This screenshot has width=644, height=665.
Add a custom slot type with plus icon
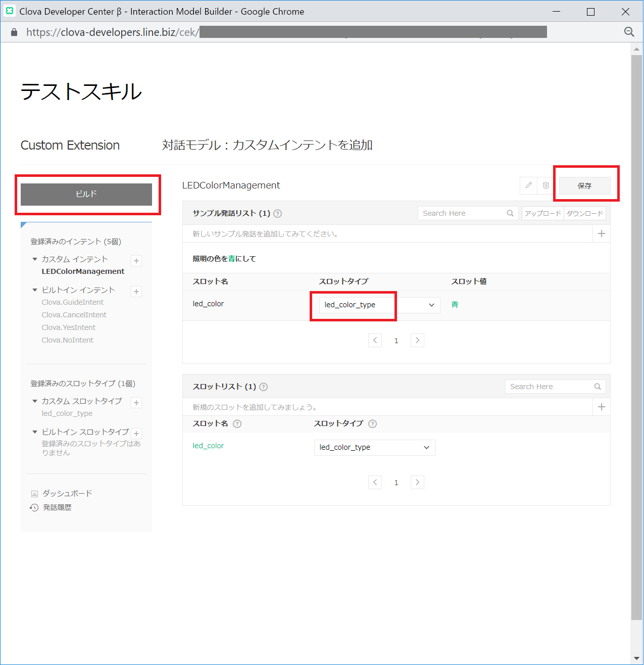[136, 403]
